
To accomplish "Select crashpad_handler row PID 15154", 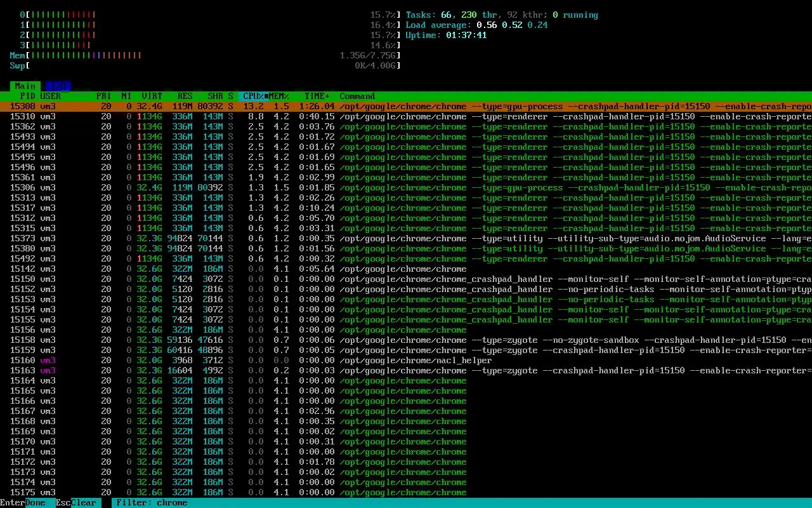I will 406,309.
